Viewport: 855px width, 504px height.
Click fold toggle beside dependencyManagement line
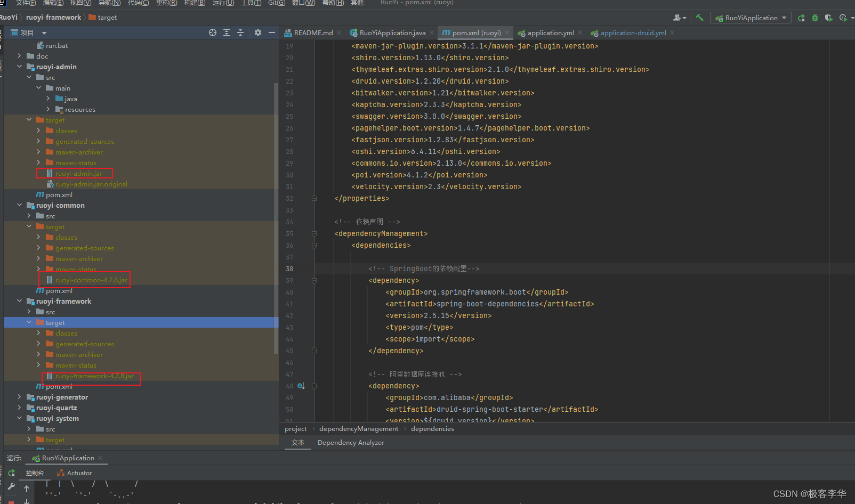coord(314,234)
